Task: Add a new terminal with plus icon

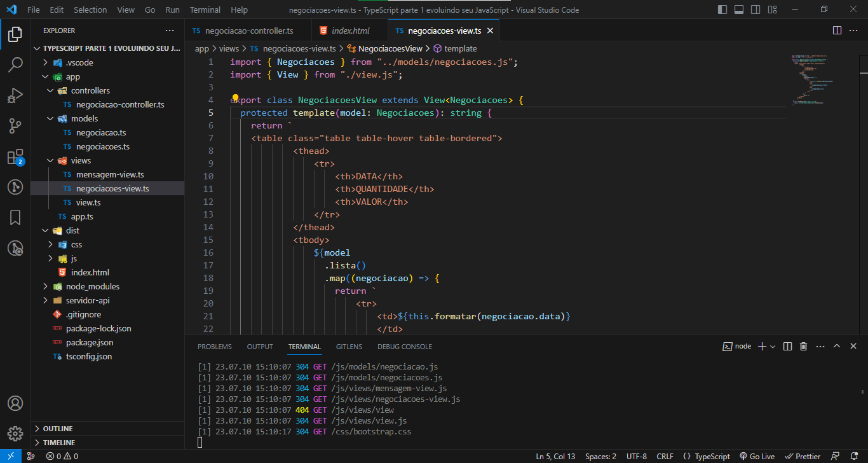Action: pos(762,347)
